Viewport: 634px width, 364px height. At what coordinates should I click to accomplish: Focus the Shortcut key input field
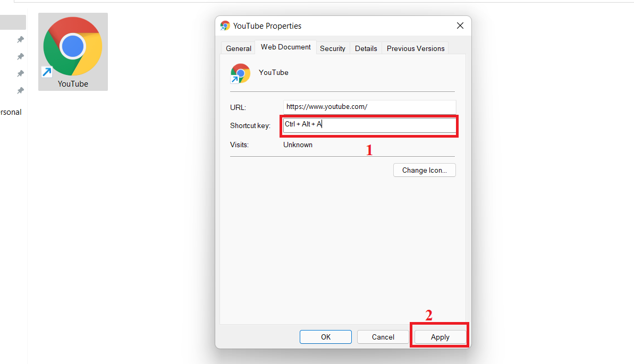369,125
